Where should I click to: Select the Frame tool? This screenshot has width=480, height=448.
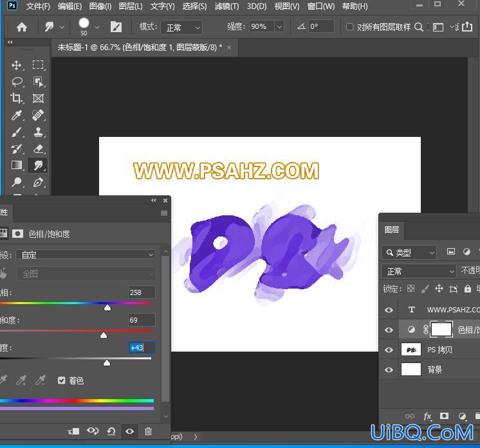pos(38,98)
